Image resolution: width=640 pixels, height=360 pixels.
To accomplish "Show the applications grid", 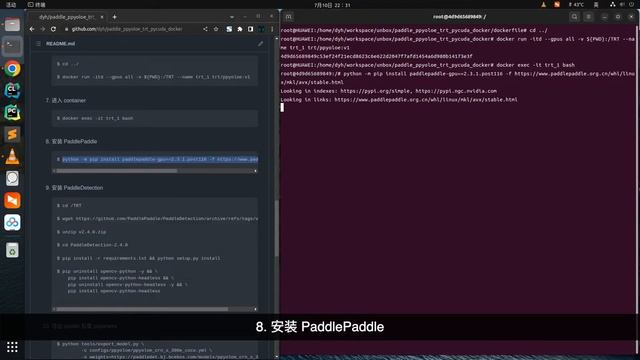I will (12, 347).
